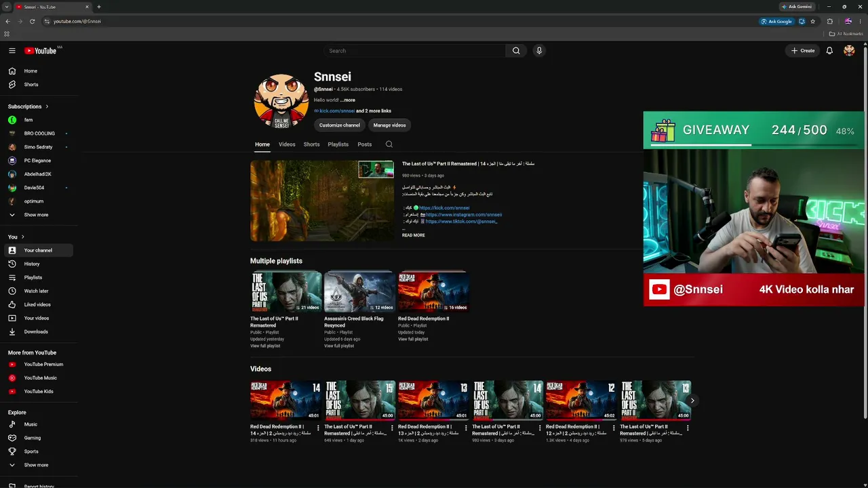This screenshot has width=868, height=488.
Task: Open the PC Elegance subscription channel
Action: click(x=37, y=161)
